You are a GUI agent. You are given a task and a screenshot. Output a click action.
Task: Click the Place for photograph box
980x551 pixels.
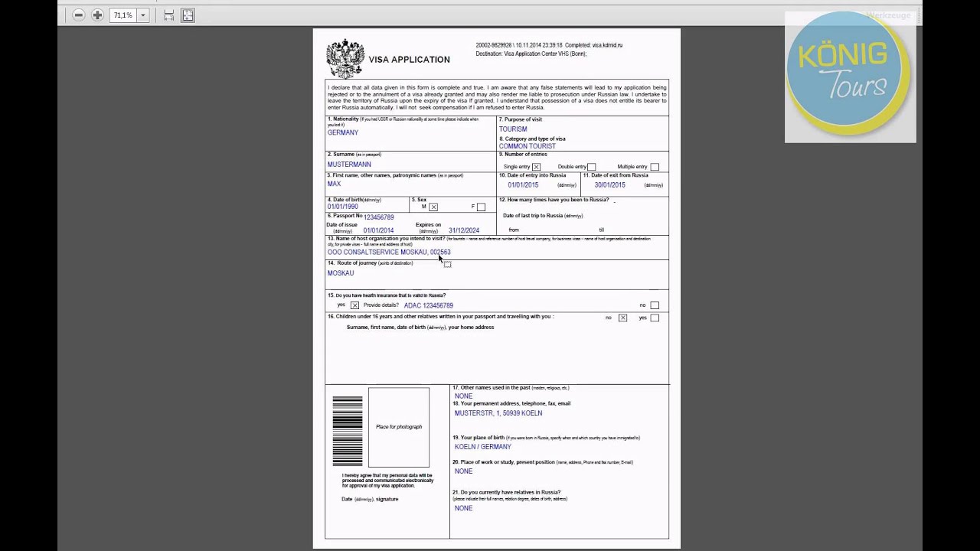(x=399, y=427)
